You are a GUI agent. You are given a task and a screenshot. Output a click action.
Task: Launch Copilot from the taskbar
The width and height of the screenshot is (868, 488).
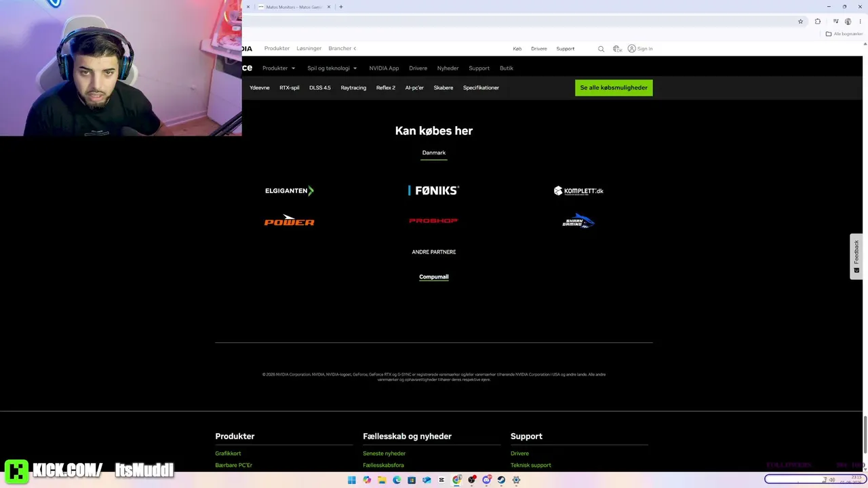[x=367, y=480]
